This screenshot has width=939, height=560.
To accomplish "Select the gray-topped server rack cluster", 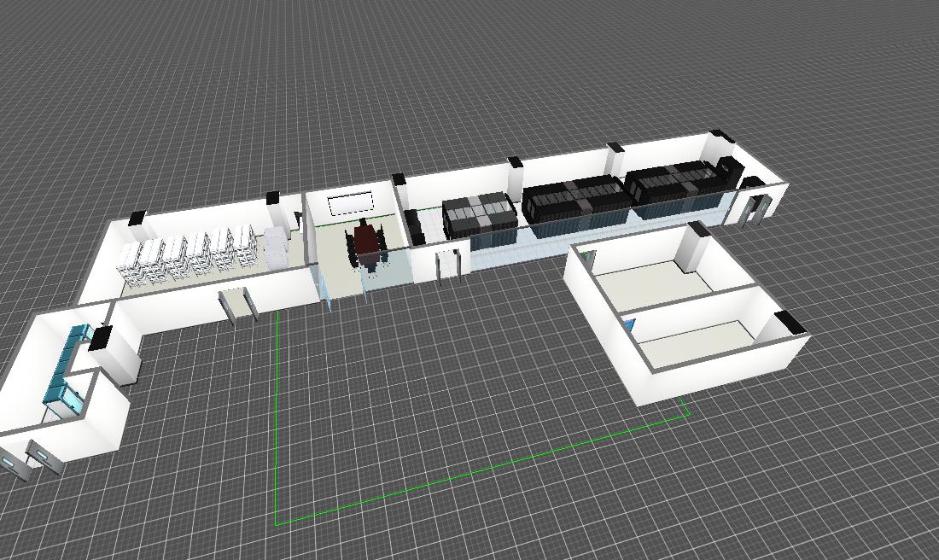I will pos(478,215).
